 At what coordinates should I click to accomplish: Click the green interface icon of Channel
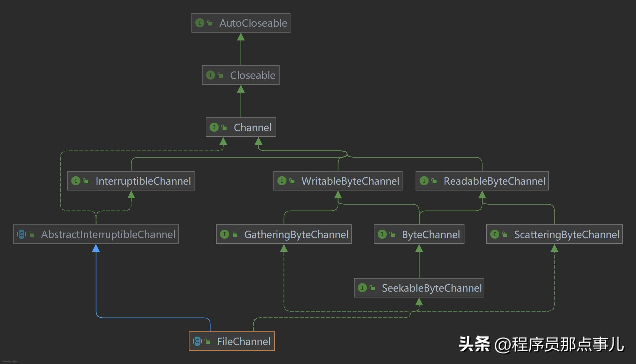[214, 127]
